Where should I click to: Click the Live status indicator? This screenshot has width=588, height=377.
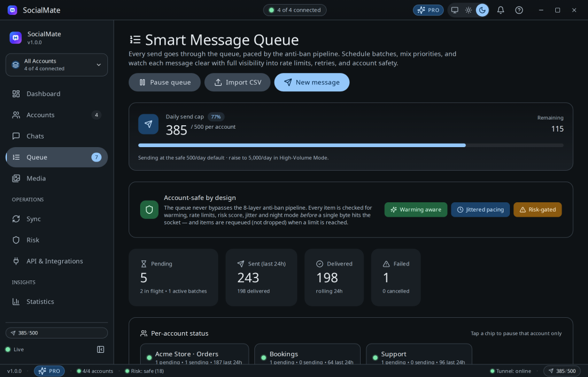14,349
